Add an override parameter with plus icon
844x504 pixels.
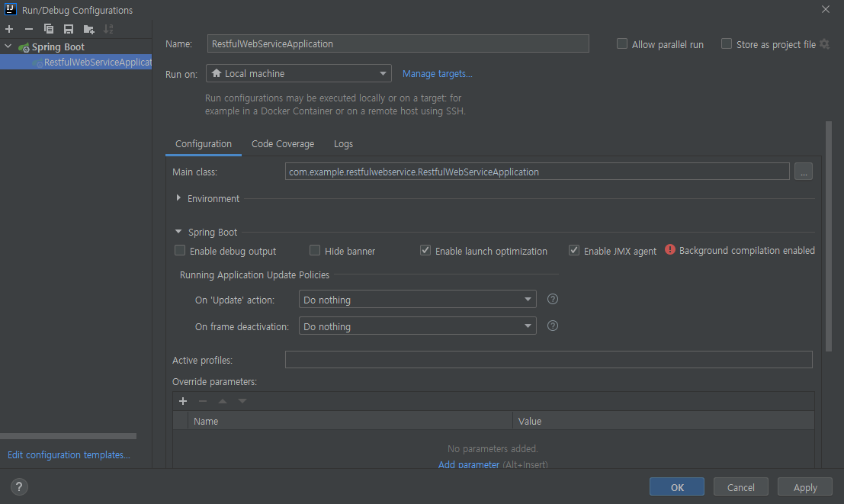click(x=183, y=401)
